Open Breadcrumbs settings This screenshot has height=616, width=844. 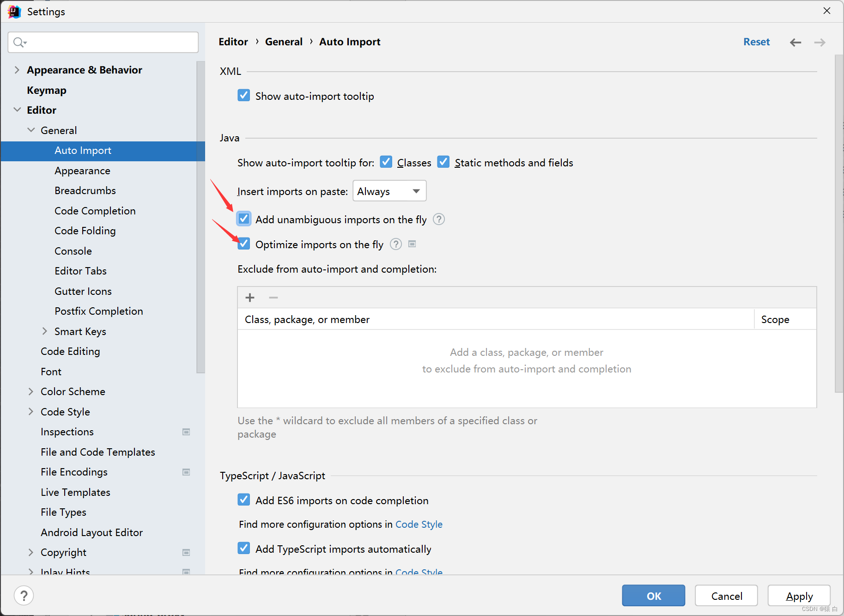pyautogui.click(x=85, y=190)
